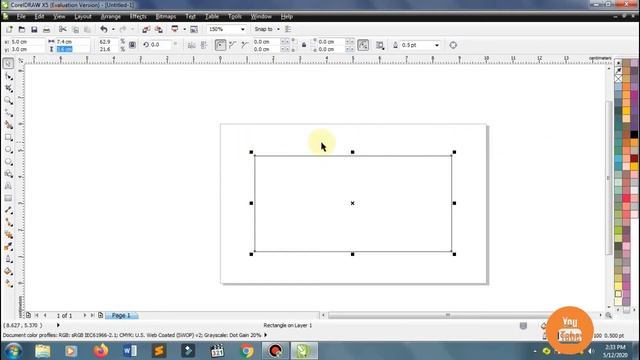This screenshot has height=360, width=640.
Task: Select the Dimension tool
Action: [x=8, y=210]
